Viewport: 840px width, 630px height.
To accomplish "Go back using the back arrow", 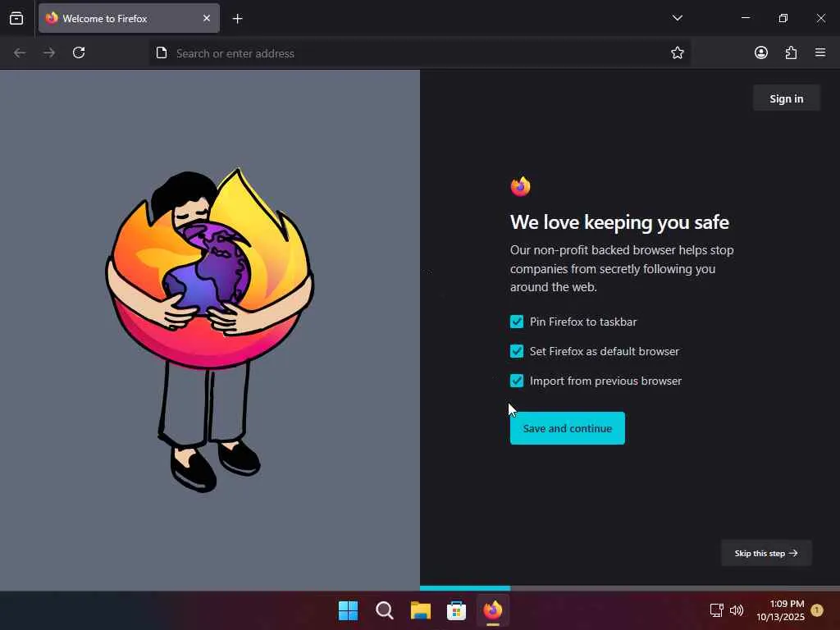I will (x=20, y=52).
